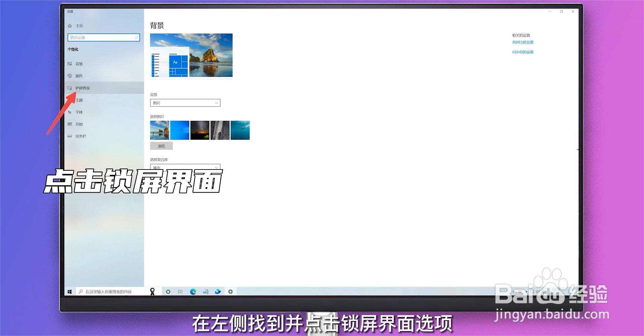Open the 高对比度设置 link
Screen dimensions: 644x336
point(523,42)
